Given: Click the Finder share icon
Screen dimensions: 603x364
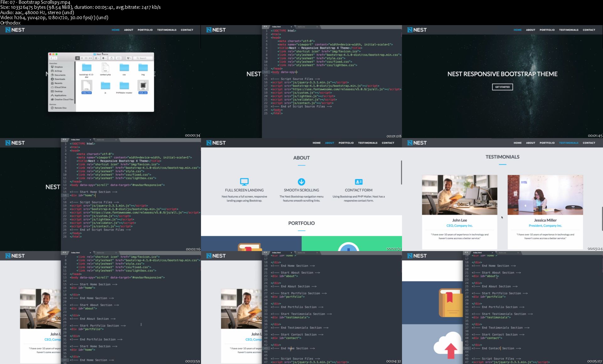Looking at the screenshot, I should click(x=111, y=58).
